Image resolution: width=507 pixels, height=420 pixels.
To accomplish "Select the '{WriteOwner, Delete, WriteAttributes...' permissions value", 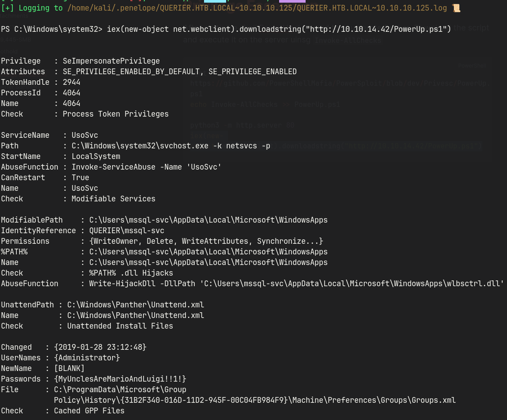I will coord(206,241).
